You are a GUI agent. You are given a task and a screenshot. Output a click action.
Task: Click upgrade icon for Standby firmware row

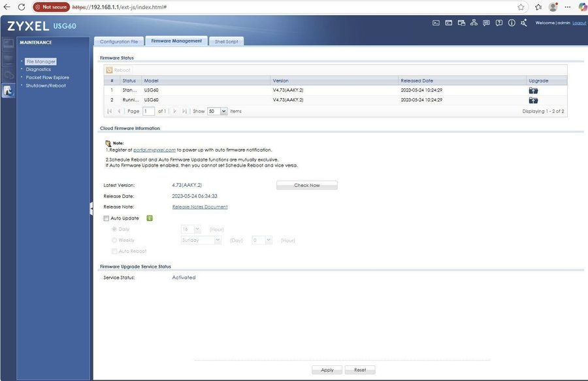pos(533,90)
